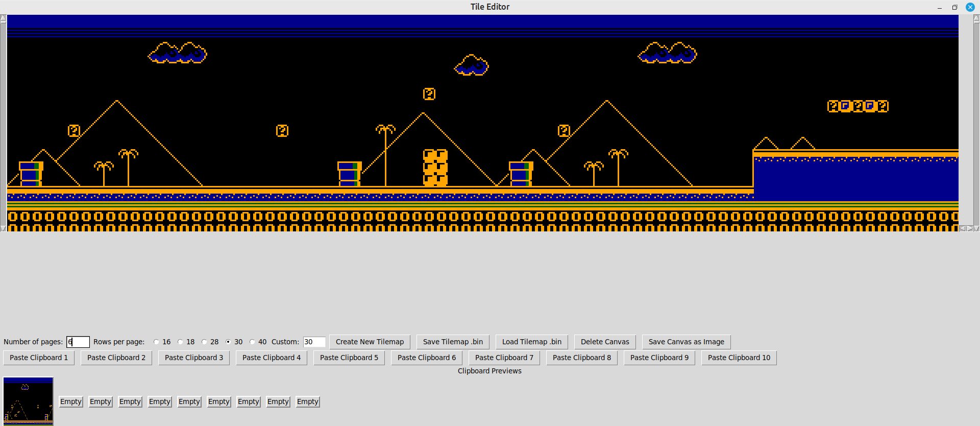Click the first block in the five-block row

[834, 106]
